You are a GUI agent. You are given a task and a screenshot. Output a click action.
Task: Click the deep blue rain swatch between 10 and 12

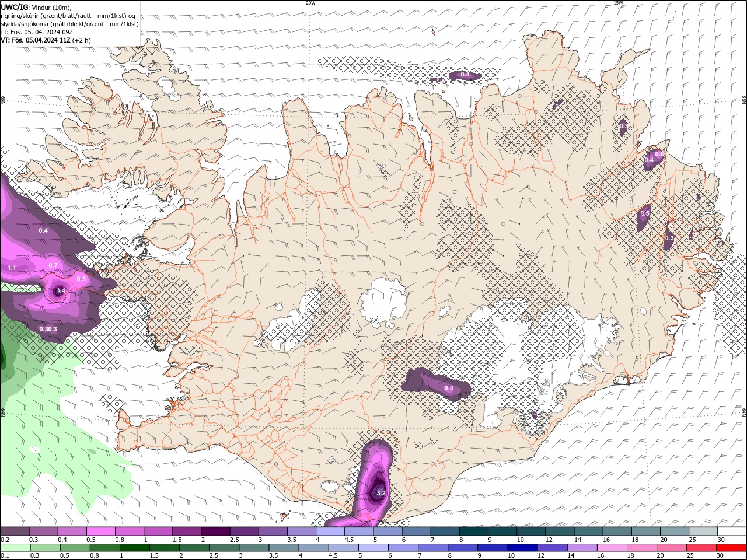coord(522,548)
